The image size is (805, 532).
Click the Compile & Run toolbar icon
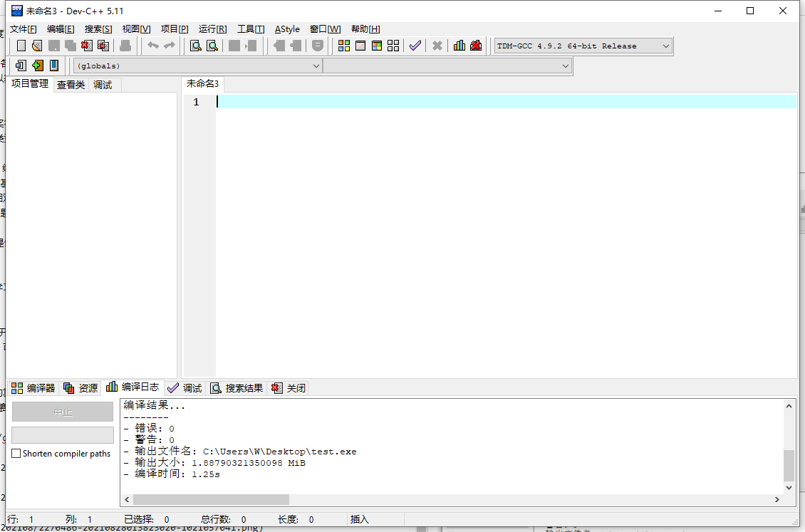(x=377, y=46)
